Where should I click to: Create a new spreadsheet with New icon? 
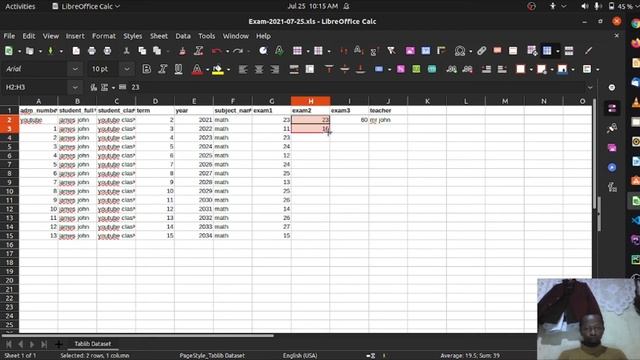(x=9, y=51)
